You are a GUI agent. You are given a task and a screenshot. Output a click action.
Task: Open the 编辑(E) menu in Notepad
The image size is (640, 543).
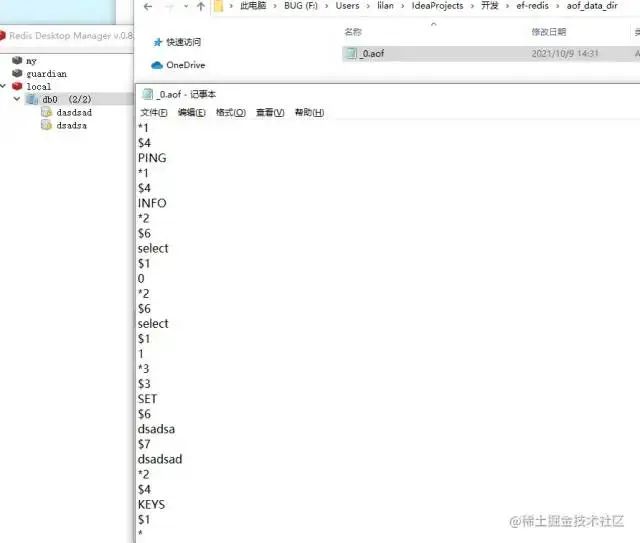coord(191,112)
